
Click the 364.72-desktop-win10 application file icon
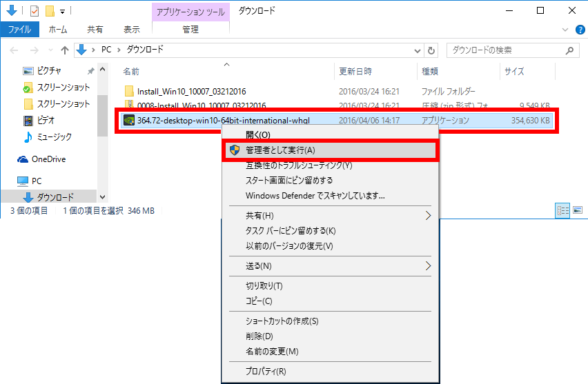(128, 121)
